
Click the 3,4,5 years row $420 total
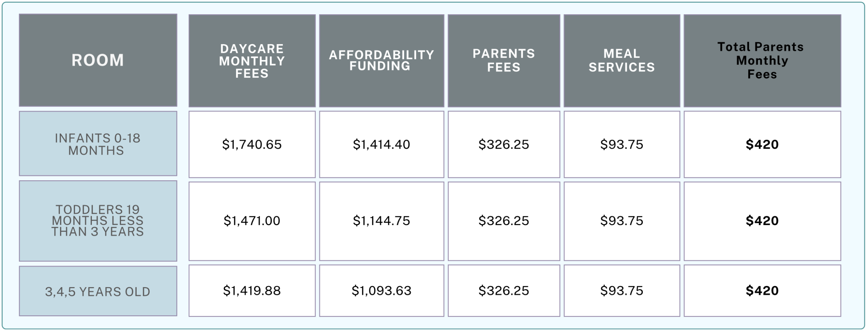click(762, 291)
